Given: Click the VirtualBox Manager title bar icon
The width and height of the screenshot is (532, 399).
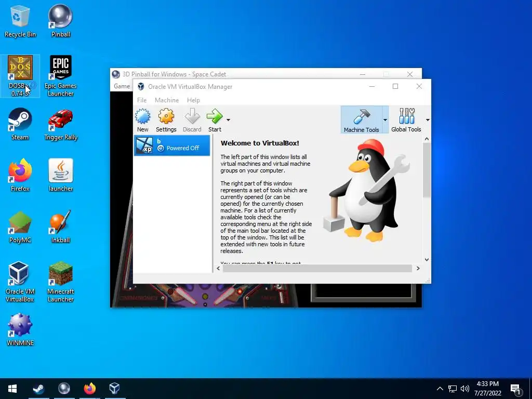Looking at the screenshot, I should tap(140, 87).
